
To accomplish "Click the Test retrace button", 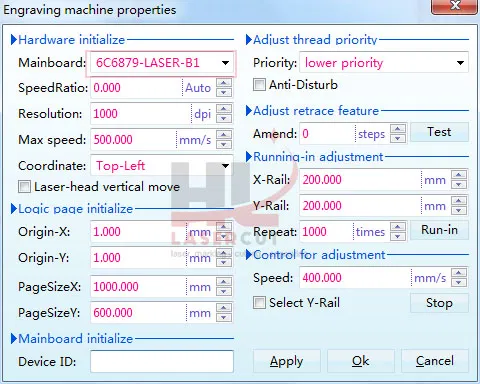I will click(x=439, y=132).
